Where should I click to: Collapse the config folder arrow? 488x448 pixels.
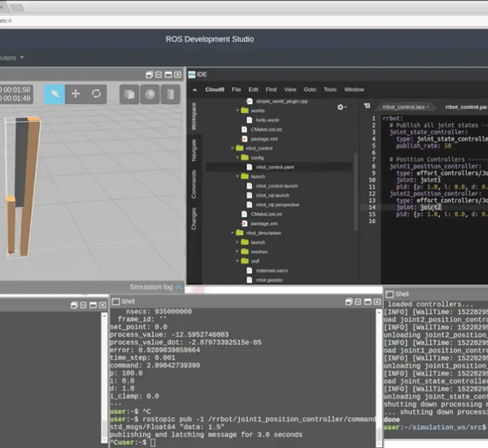pos(237,158)
